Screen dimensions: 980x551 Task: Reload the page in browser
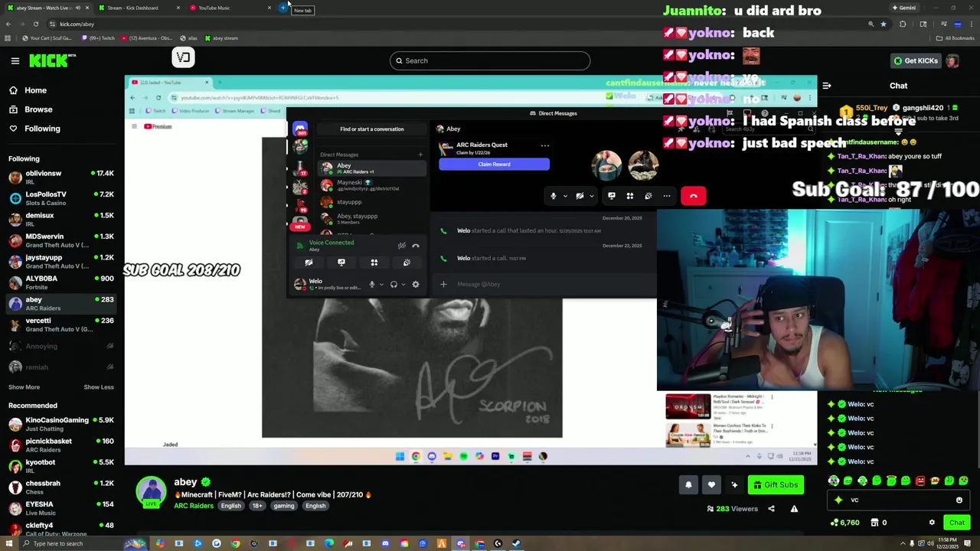click(x=35, y=24)
